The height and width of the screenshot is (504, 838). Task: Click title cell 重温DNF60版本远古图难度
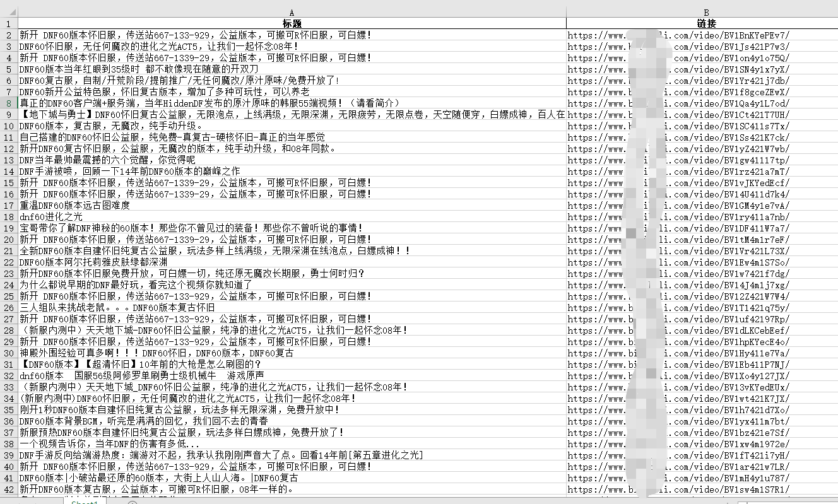[x=292, y=205]
